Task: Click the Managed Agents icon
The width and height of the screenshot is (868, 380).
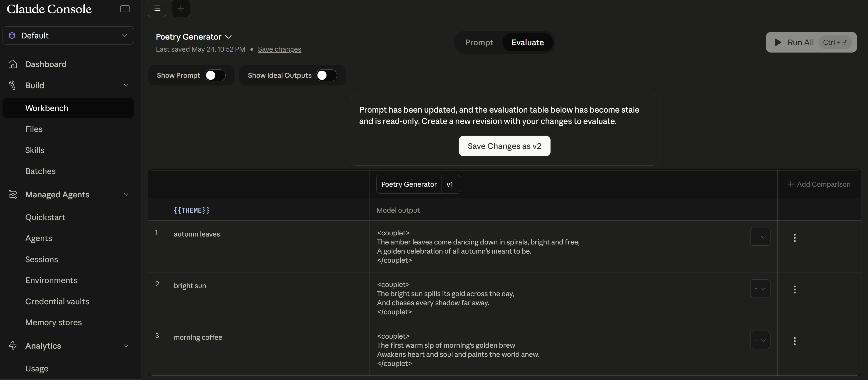Action: [x=13, y=195]
